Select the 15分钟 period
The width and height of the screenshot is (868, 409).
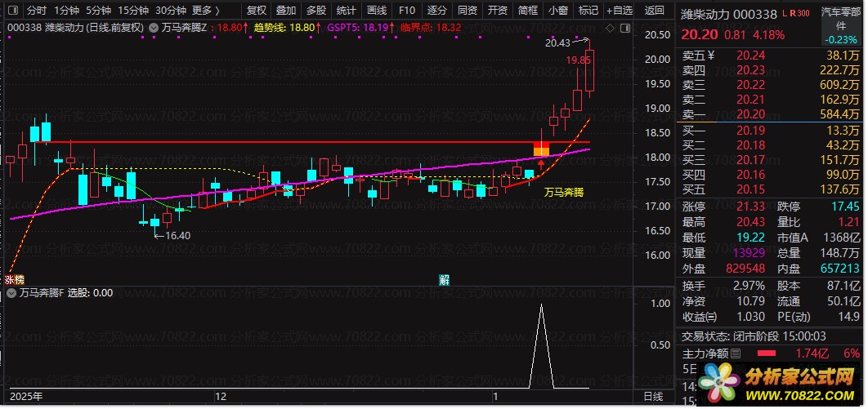pos(133,11)
